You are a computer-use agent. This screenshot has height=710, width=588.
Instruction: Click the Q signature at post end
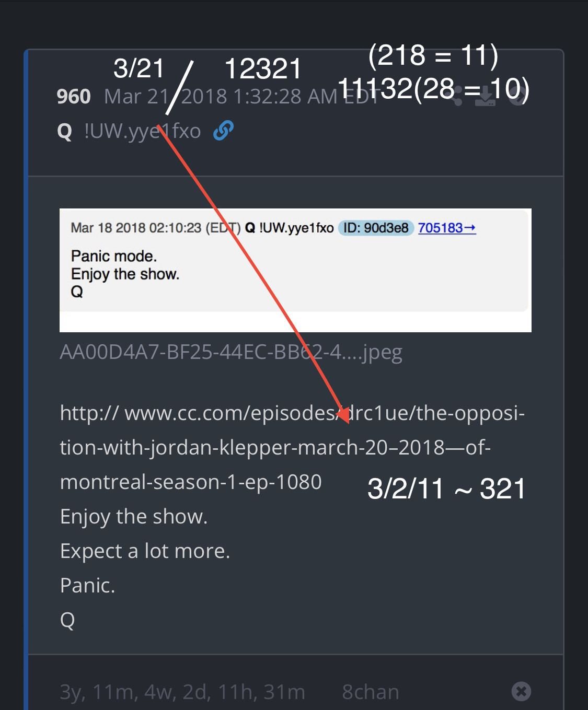tap(67, 620)
